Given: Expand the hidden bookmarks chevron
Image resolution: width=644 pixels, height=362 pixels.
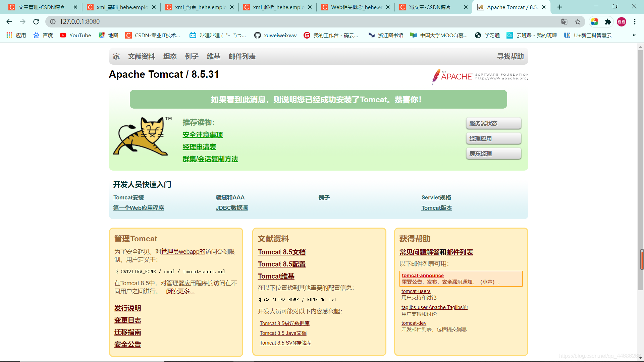Looking at the screenshot, I should [x=634, y=35].
